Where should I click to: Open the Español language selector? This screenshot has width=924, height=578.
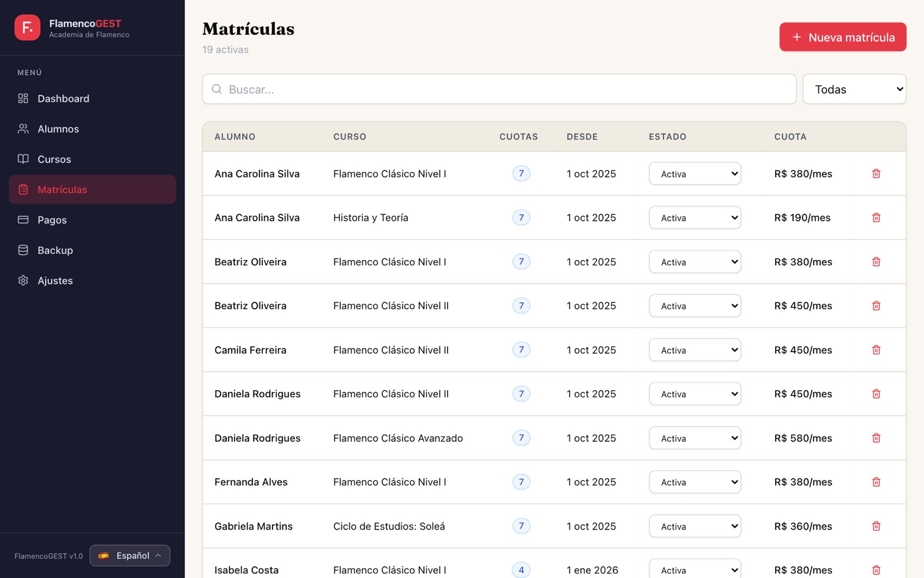point(130,555)
